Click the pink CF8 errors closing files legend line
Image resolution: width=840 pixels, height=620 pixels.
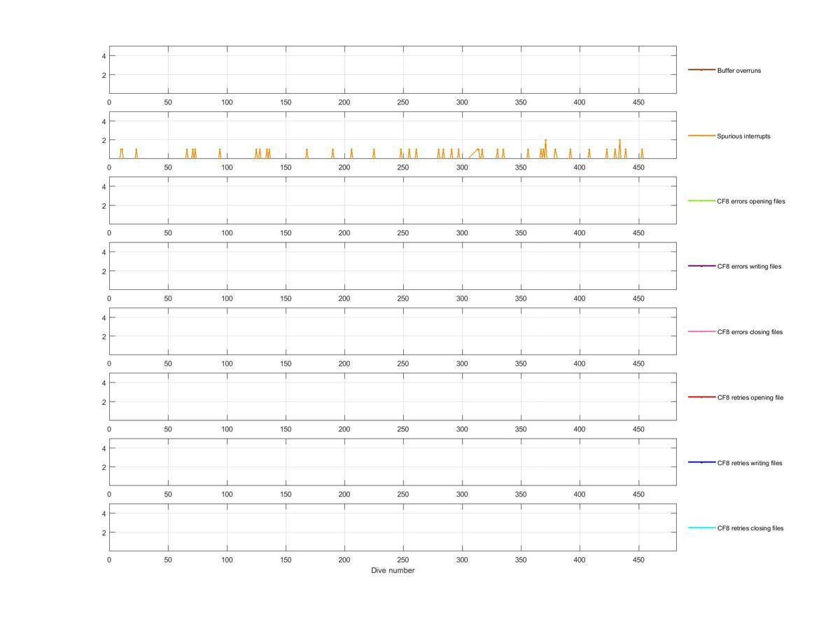tap(701, 331)
